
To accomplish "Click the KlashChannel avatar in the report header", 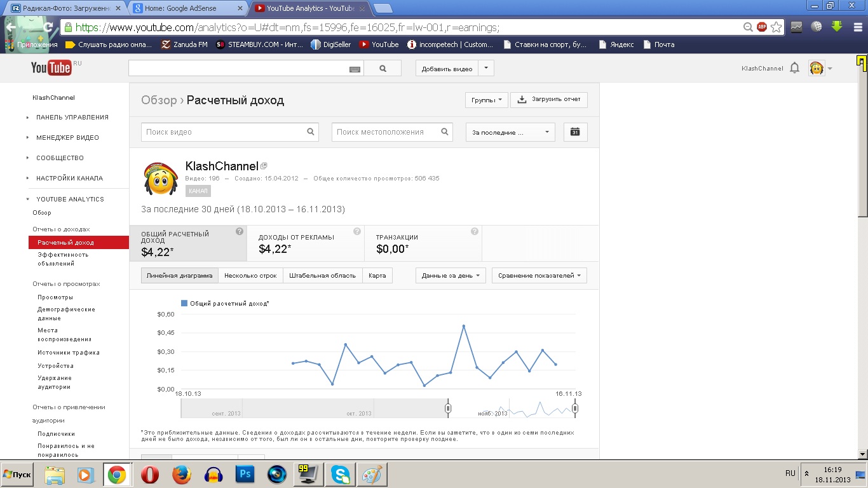I will 160,179.
